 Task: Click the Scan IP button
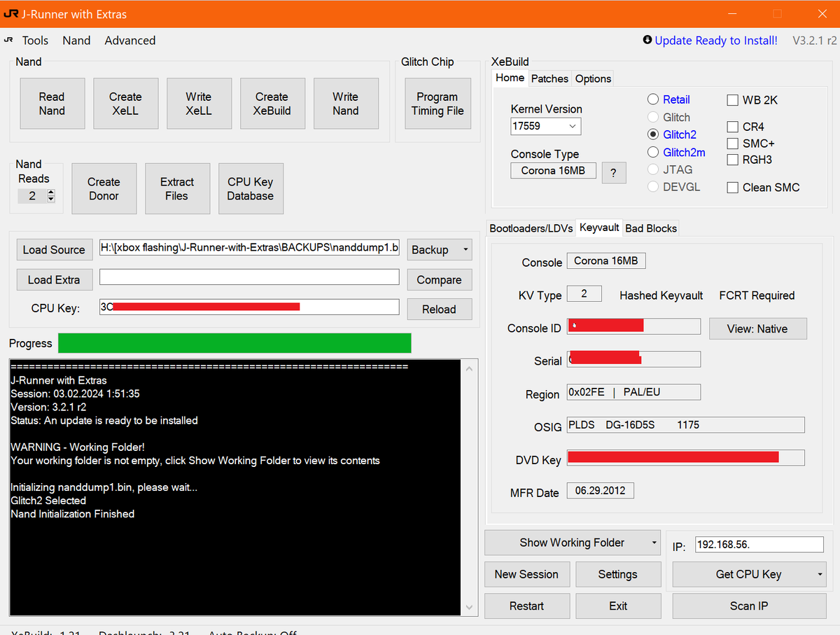(x=749, y=606)
